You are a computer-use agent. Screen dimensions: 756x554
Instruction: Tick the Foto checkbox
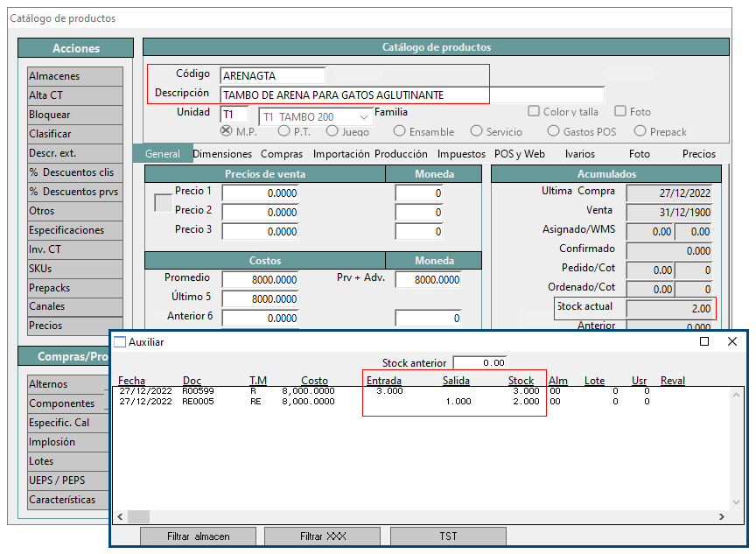[620, 111]
